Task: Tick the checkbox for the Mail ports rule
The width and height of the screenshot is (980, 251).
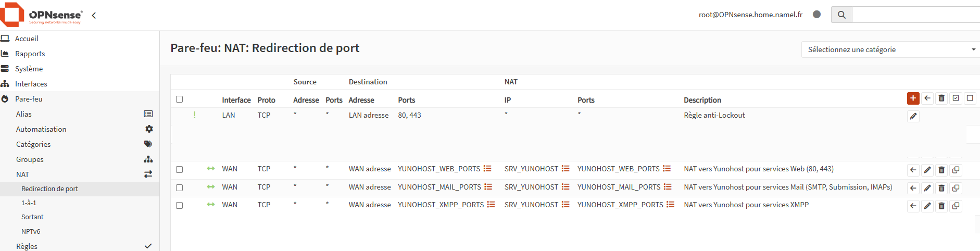Action: [x=180, y=187]
